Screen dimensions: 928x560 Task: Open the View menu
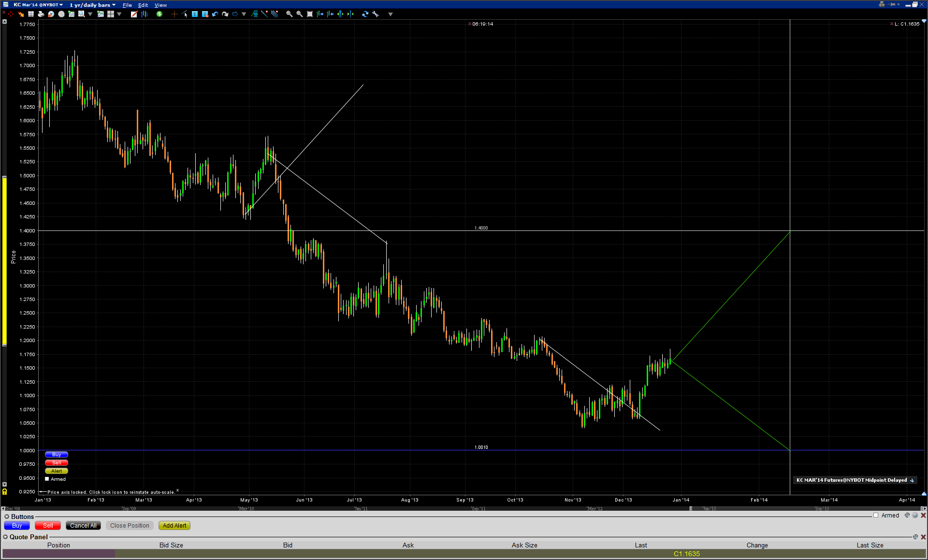tap(160, 5)
